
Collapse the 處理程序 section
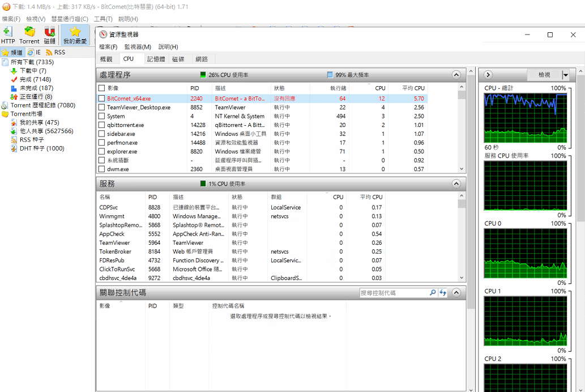click(x=456, y=75)
